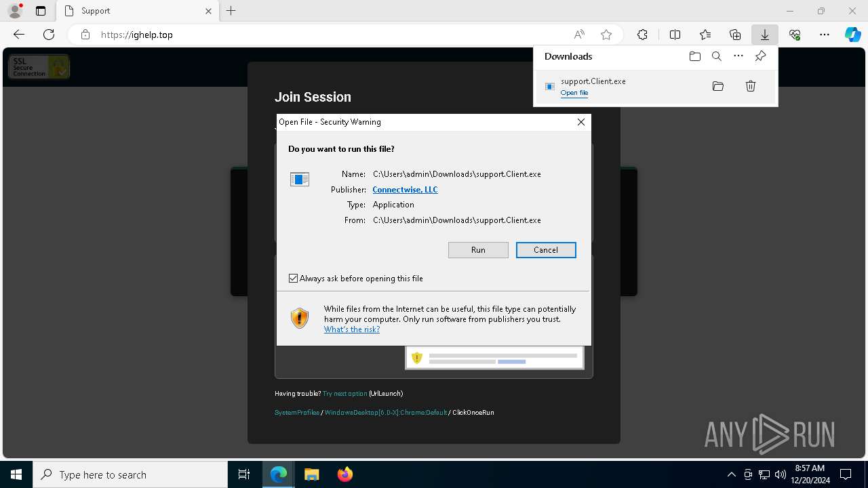Select the support.Client.exe download entry

pyautogui.click(x=655, y=87)
